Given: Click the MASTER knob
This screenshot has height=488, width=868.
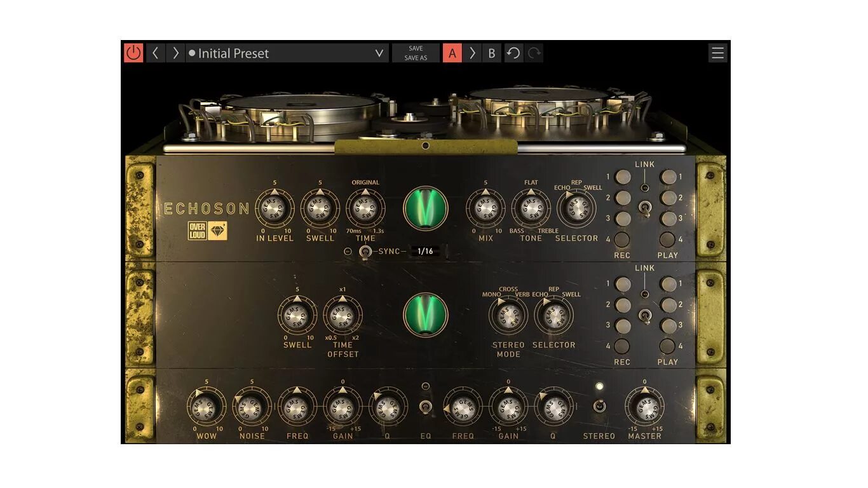Looking at the screenshot, I should pyautogui.click(x=644, y=407).
